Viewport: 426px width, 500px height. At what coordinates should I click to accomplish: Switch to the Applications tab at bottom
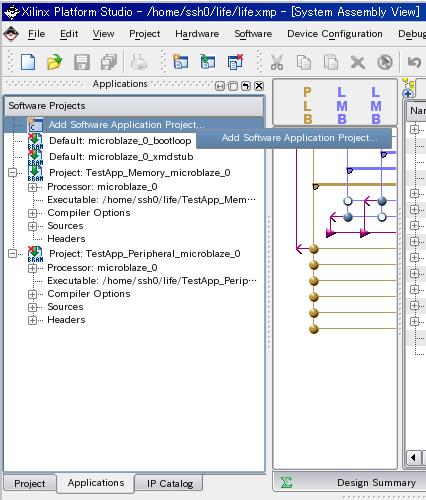96,483
